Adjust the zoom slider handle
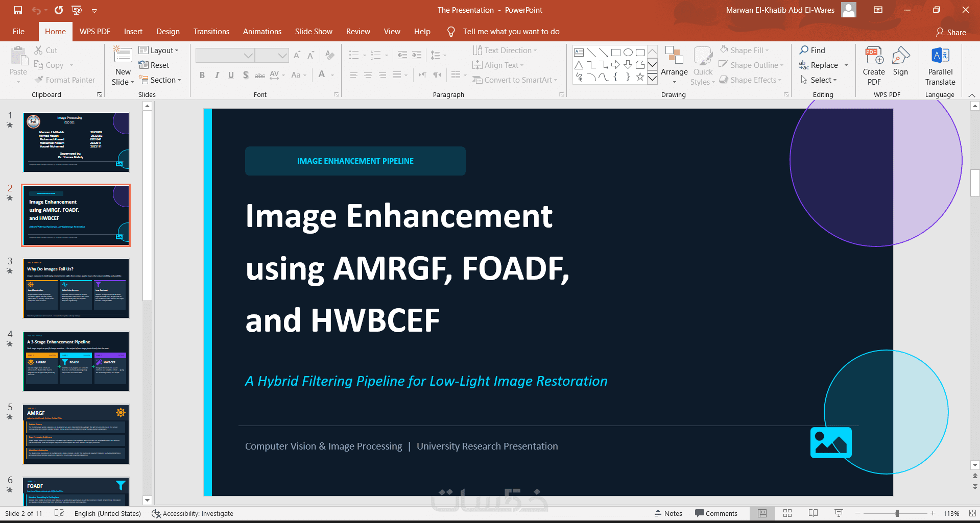This screenshot has width=980, height=523. pos(897,513)
